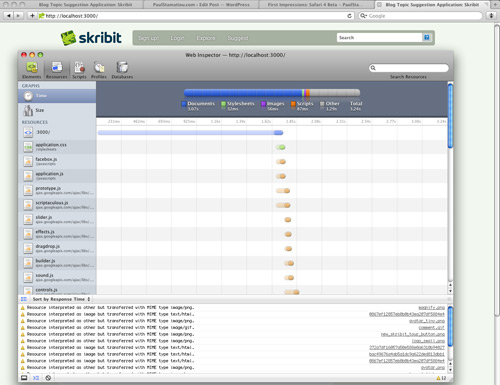Click the resources panel vertical scrollbar
Screen dimensions: 500x385
450,115
